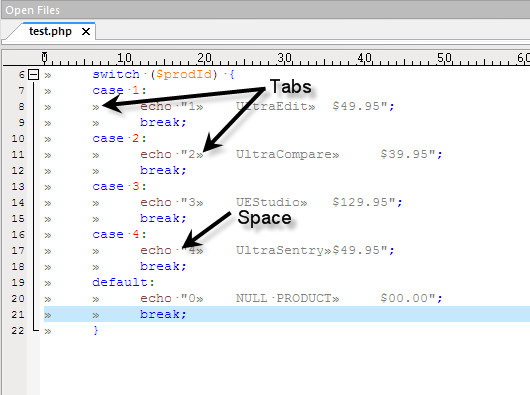Click '$129.95' on line 14
The width and height of the screenshot is (530, 395).
click(x=360, y=202)
